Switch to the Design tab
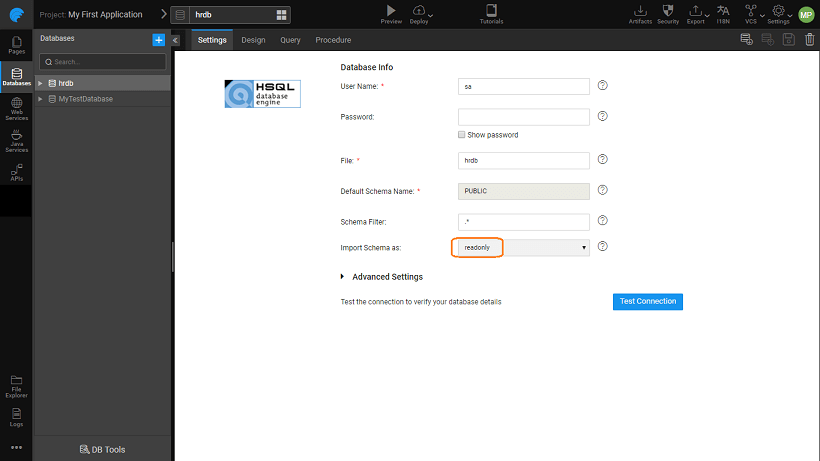Image resolution: width=820 pixels, height=461 pixels. (x=253, y=40)
